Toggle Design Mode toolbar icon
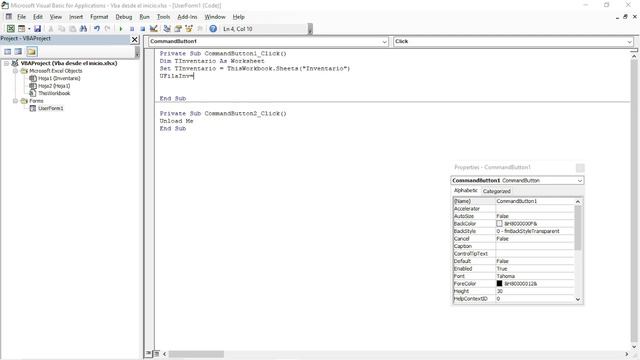Image resolution: width=640 pixels, height=360 pixels. click(153, 29)
